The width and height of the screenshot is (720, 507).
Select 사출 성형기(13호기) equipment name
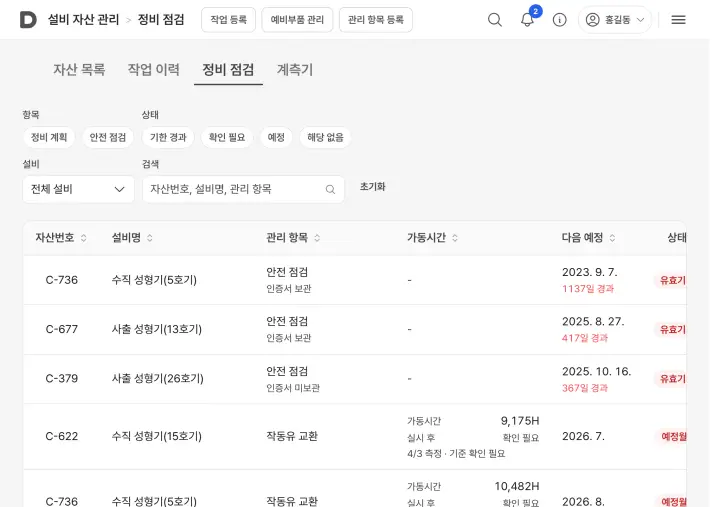point(157,329)
